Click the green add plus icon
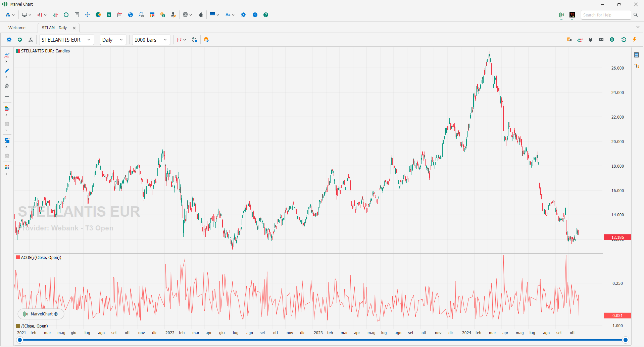Screen dimensions: 644x347 coord(20,40)
